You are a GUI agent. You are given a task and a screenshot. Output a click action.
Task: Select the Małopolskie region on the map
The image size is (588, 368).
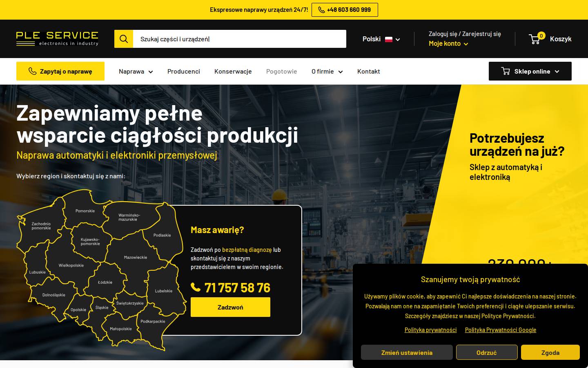coord(121,329)
